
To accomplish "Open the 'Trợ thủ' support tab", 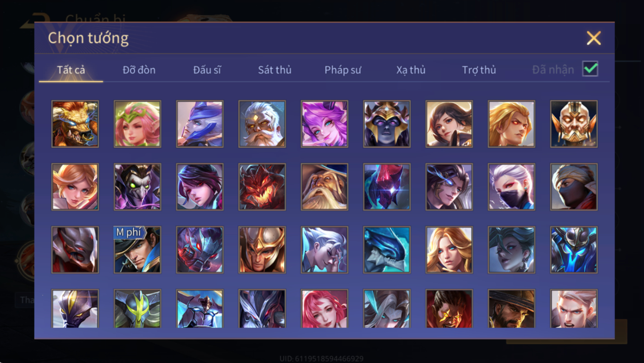I will coord(479,70).
